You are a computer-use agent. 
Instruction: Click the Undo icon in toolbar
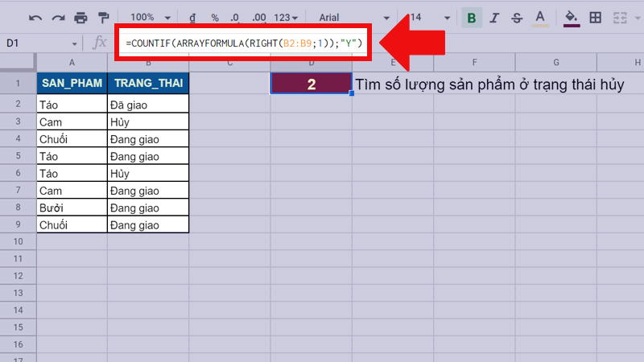[35, 17]
